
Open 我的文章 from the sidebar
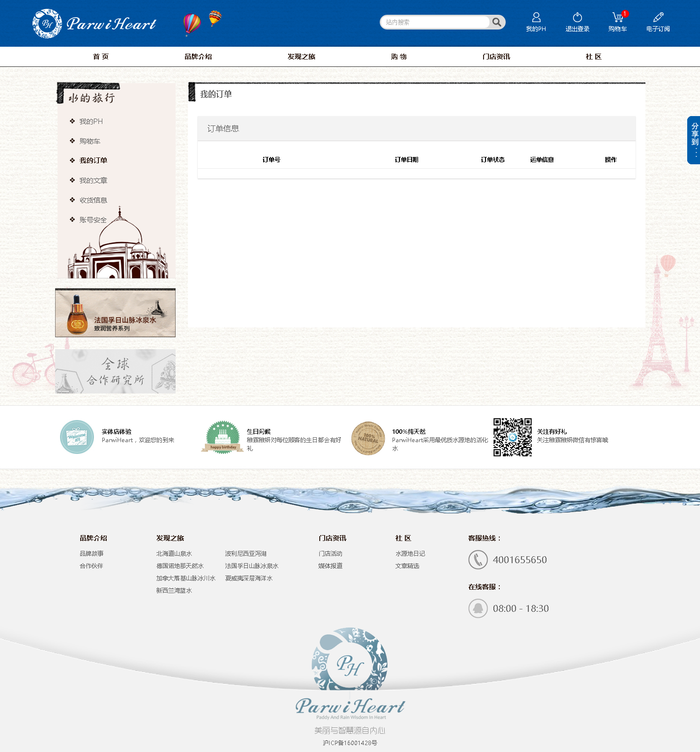[93, 180]
